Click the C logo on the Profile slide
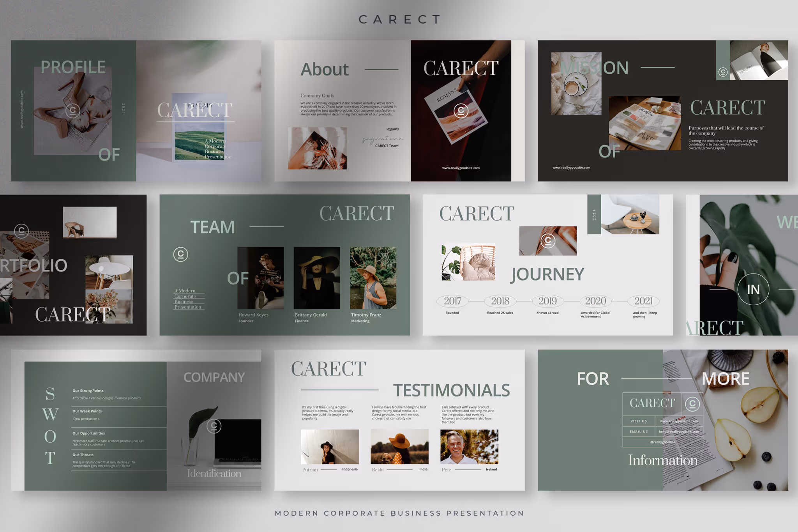 click(x=72, y=111)
